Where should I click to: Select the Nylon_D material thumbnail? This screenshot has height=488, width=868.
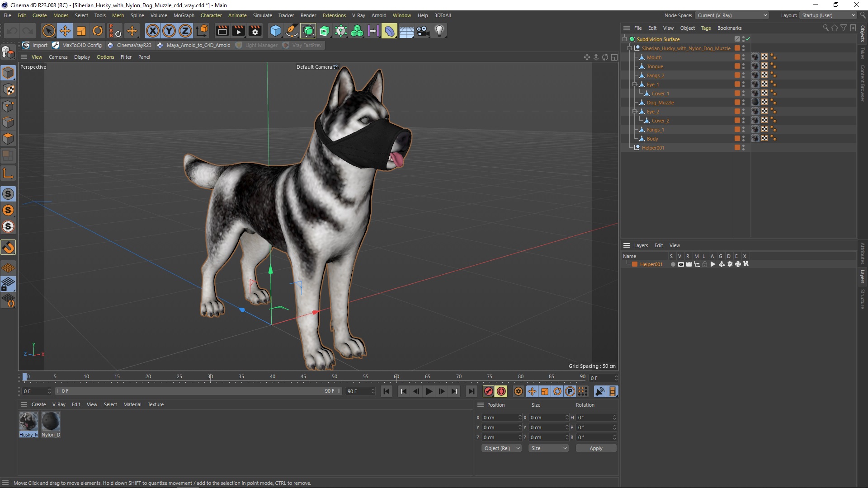tap(51, 422)
